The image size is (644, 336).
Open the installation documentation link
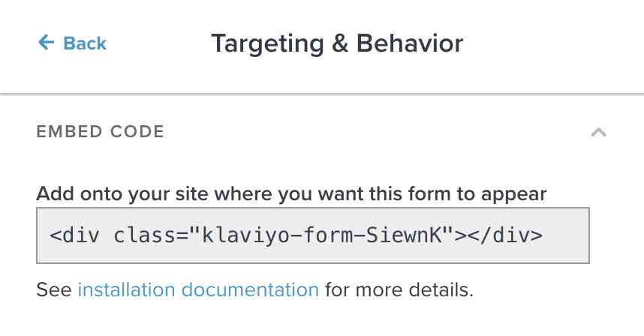(x=198, y=289)
